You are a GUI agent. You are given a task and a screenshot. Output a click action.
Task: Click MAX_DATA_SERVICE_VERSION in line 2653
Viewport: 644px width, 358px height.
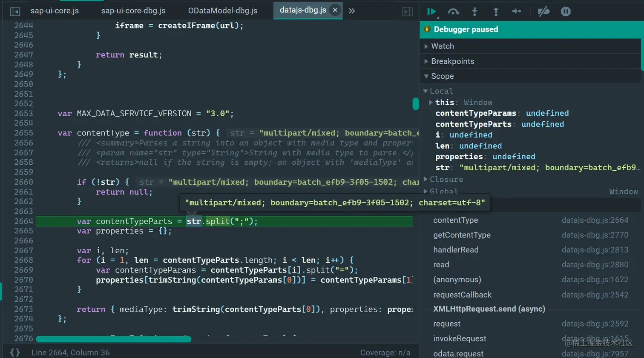tap(134, 114)
